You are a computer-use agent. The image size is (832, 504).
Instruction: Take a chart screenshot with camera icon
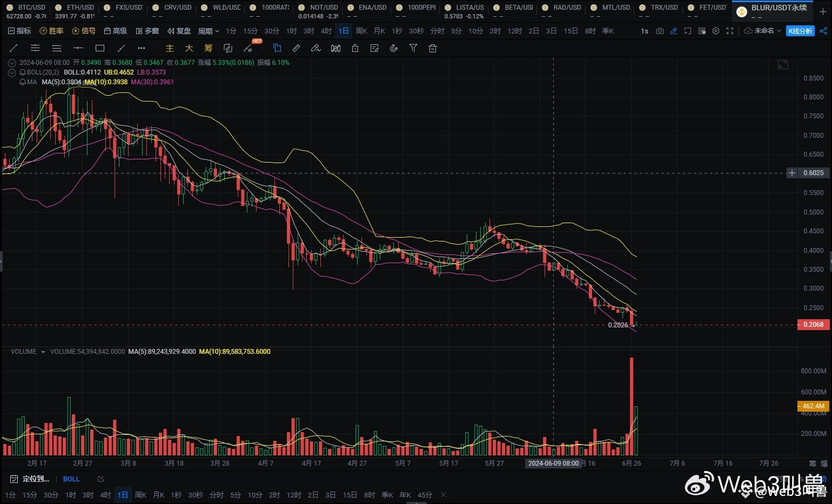pyautogui.click(x=660, y=31)
